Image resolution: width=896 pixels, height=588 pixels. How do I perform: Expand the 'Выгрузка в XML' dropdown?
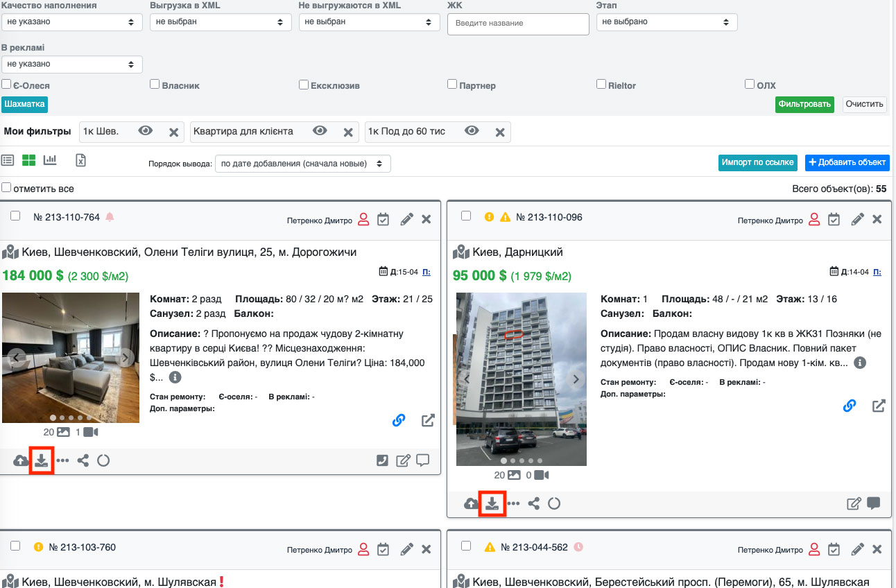221,22
